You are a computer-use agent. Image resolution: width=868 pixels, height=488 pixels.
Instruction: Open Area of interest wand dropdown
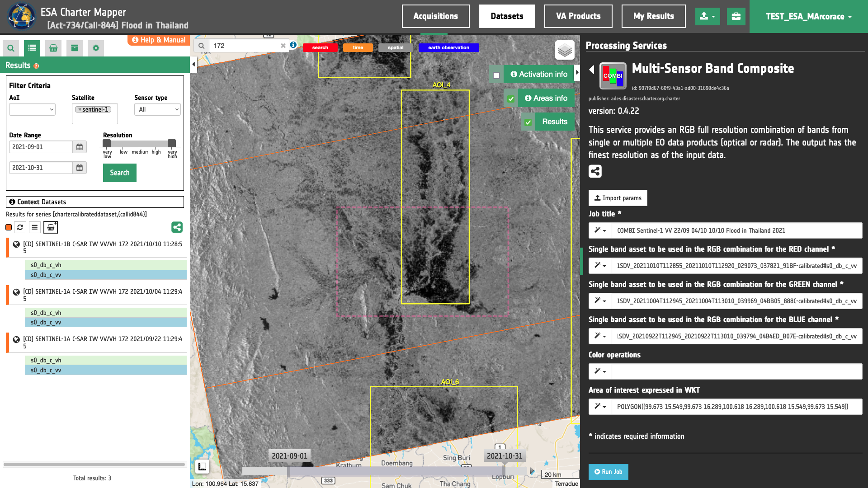(600, 407)
